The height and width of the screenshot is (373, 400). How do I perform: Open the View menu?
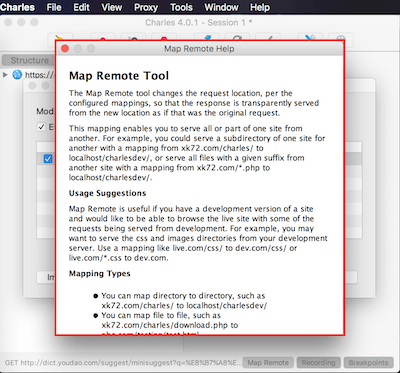pyautogui.click(x=112, y=7)
